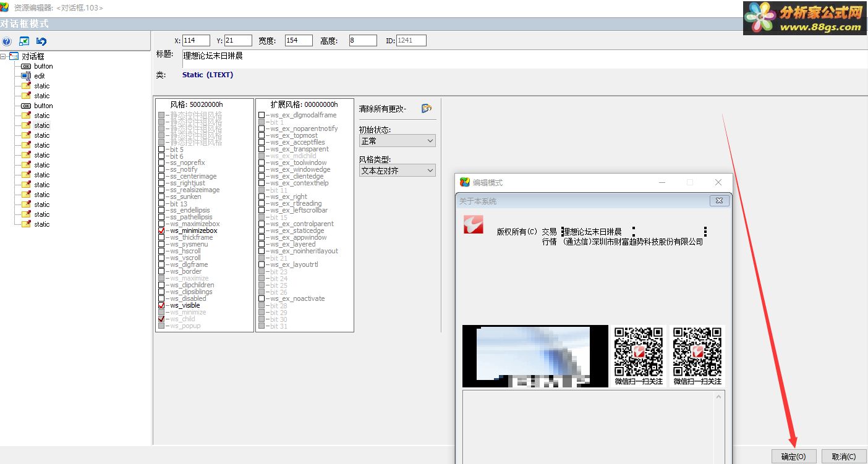Open the 风格类型 dropdown

tap(397, 170)
